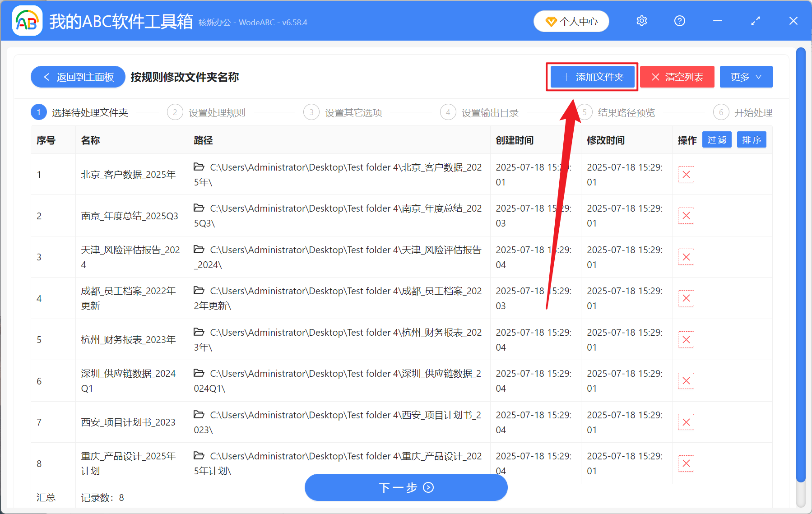Screen dimensions: 812x514
Task: Expand the 更多 dropdown menu
Action: coord(745,77)
